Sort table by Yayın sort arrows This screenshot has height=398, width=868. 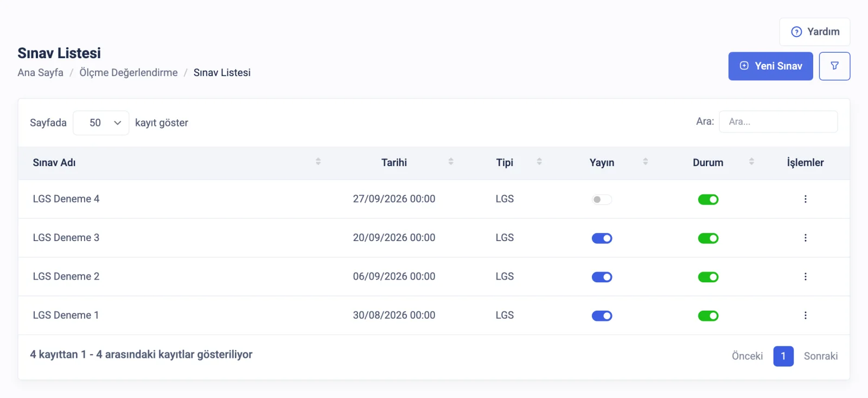(646, 162)
